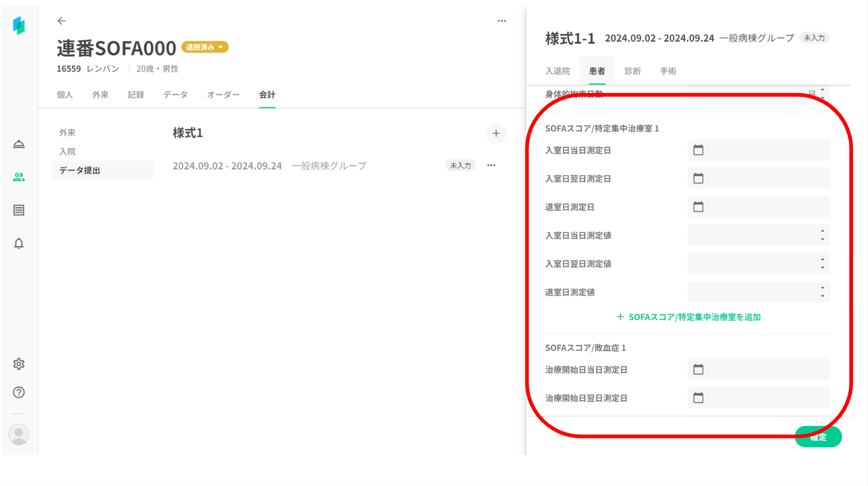
Task: Click the 退室日測定日 date field
Action: [x=759, y=207]
